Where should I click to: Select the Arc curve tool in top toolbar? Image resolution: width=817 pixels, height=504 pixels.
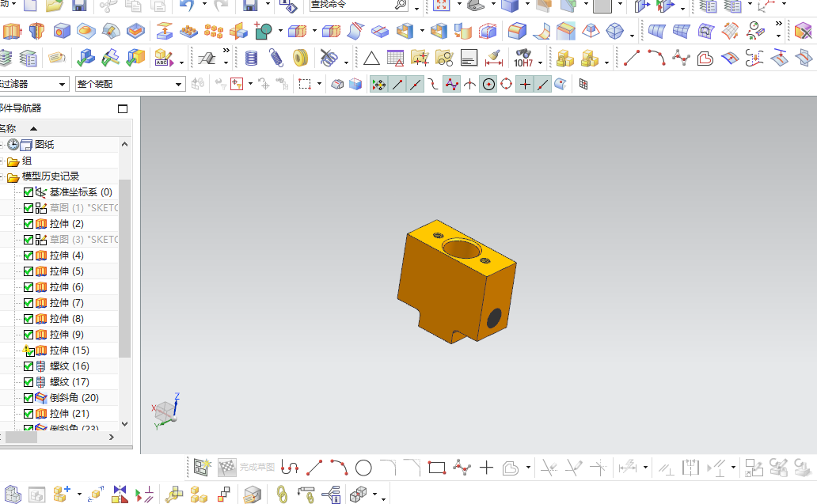(656, 58)
